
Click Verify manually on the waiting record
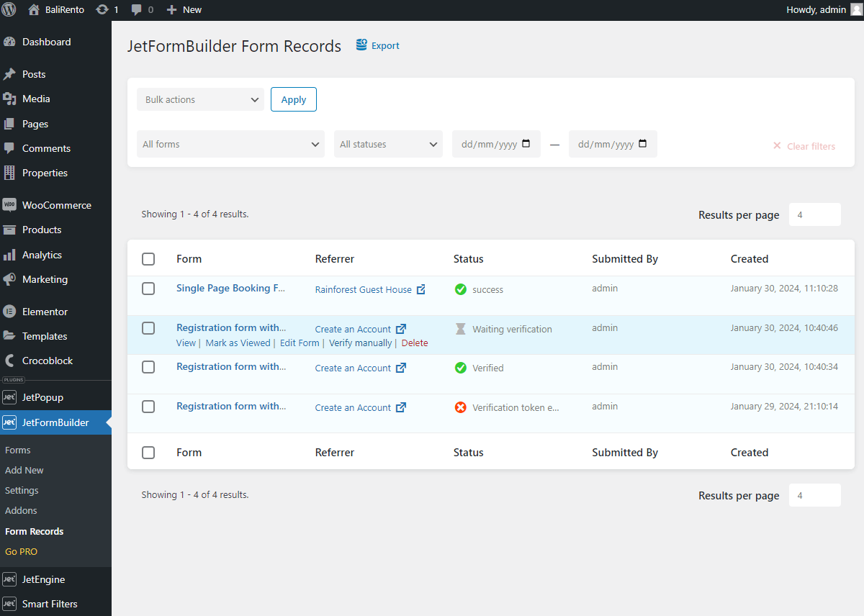360,343
